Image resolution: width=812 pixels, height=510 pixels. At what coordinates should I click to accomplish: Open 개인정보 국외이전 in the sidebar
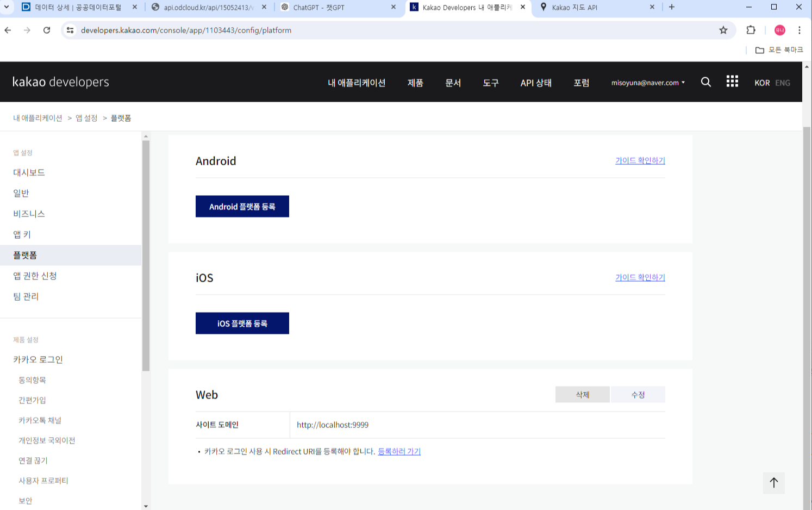coord(47,440)
